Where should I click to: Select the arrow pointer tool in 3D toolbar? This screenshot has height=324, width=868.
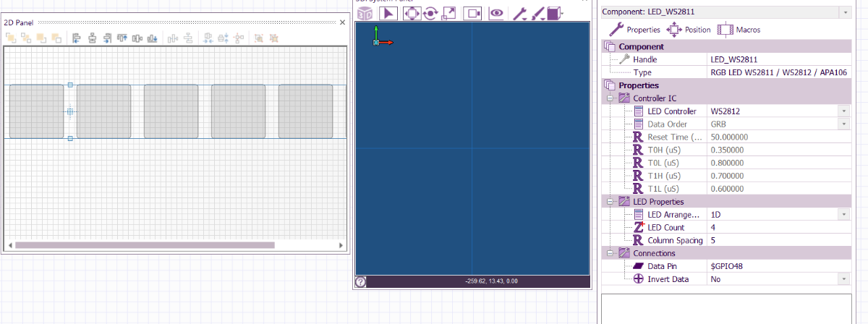(x=388, y=13)
